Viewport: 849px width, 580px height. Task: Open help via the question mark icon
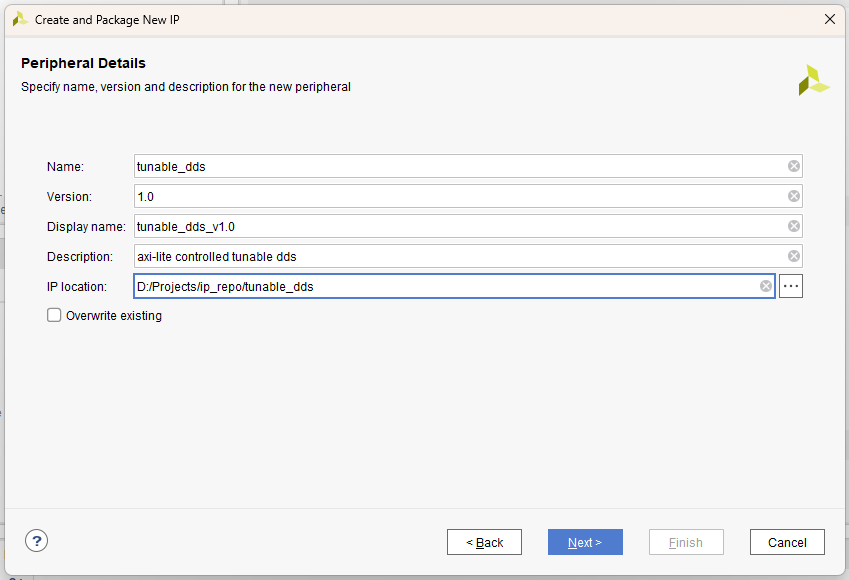[36, 540]
